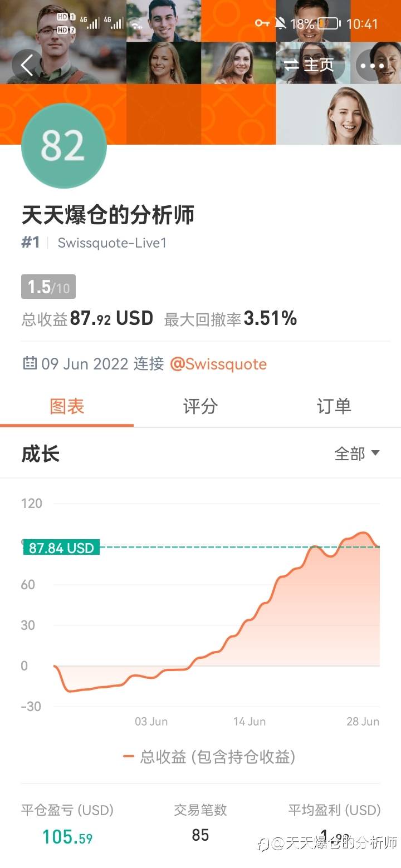Open the three-dot more options menu
Viewport: 401px width, 868px height.
[x=372, y=66]
